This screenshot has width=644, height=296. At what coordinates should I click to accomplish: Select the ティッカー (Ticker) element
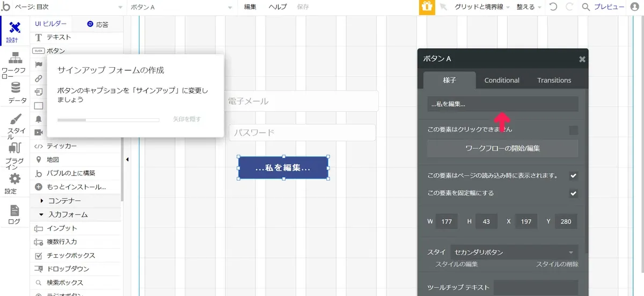tap(76, 146)
